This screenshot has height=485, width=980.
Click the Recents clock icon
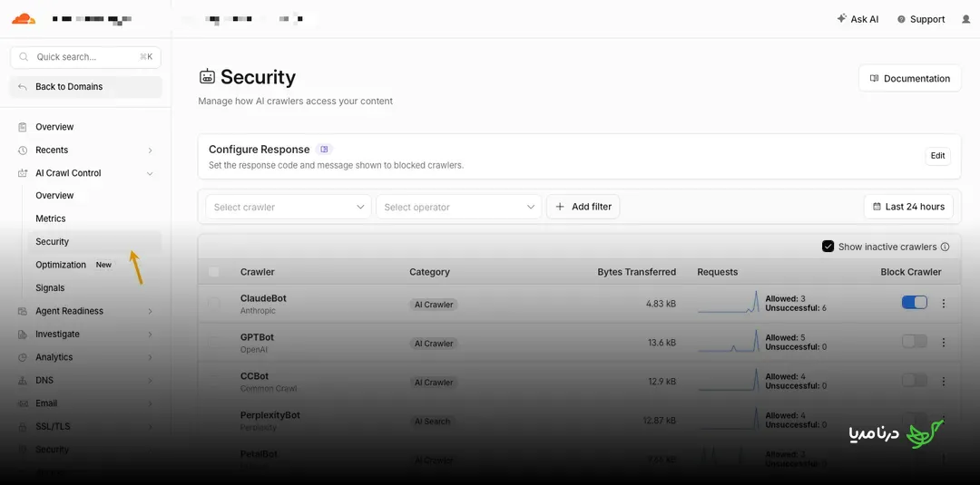click(x=23, y=150)
